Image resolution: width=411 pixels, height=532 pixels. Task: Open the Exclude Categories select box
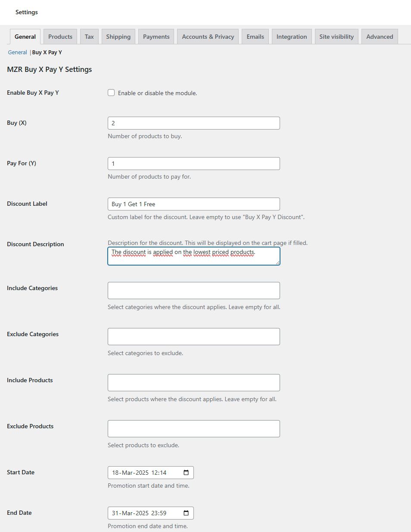(194, 337)
